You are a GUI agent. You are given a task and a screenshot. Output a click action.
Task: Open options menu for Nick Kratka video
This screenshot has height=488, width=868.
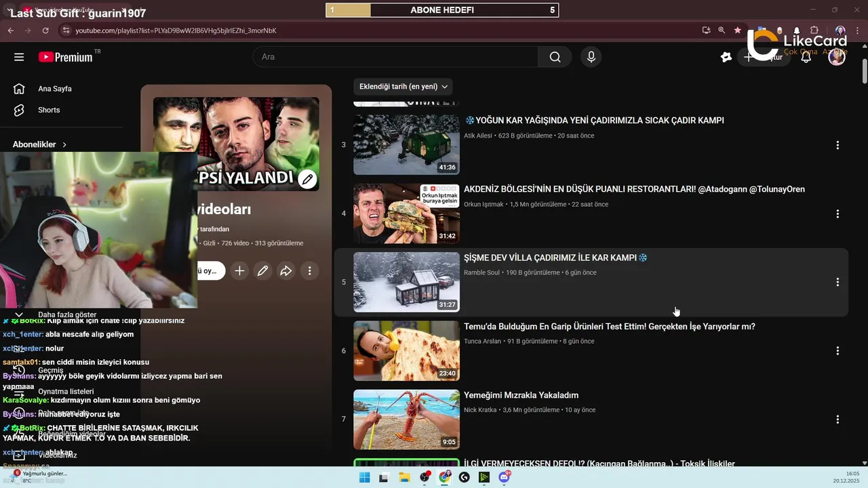(x=837, y=419)
